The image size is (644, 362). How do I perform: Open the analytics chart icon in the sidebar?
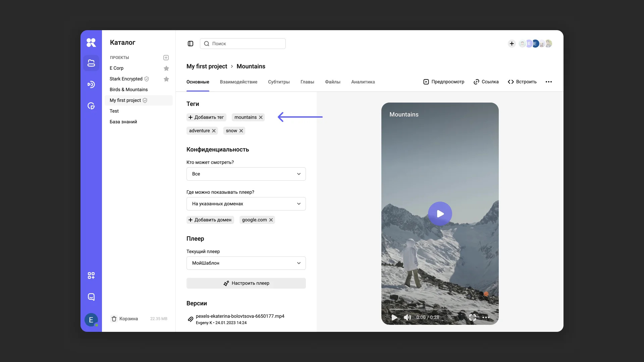91,106
